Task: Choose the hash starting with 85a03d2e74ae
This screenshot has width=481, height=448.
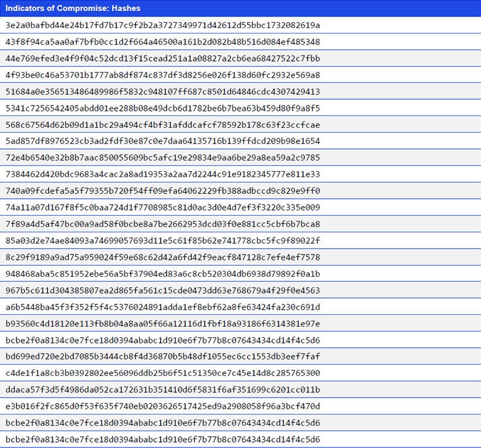Action: (163, 240)
